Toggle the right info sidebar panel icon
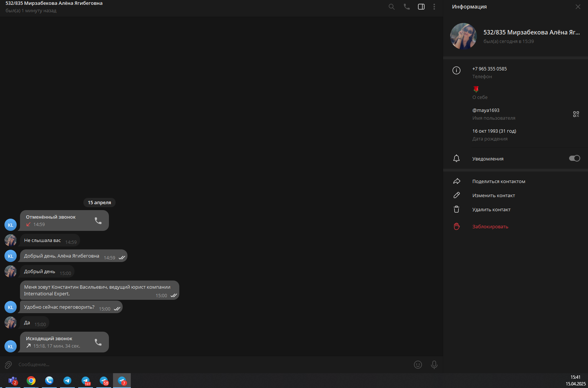Screen dimensions: 588x388 pyautogui.click(x=421, y=7)
